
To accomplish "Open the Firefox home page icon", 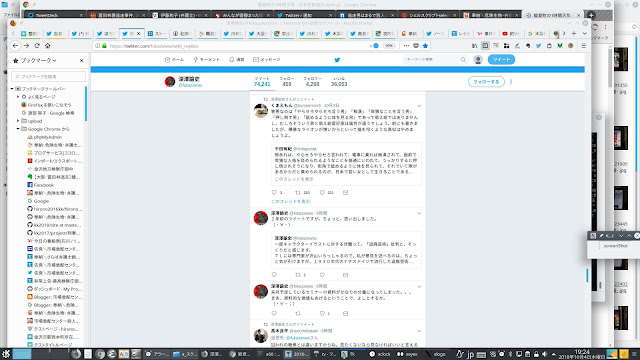I will click(47, 46).
